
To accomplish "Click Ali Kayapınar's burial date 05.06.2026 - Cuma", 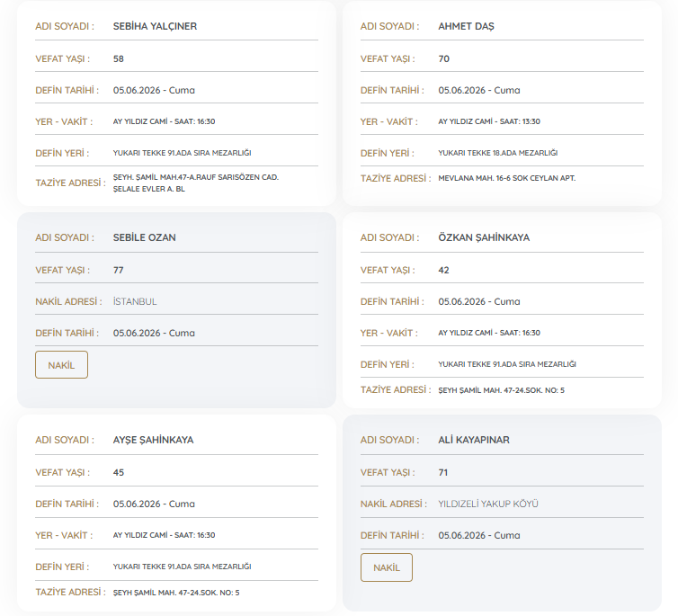I will 479,536.
